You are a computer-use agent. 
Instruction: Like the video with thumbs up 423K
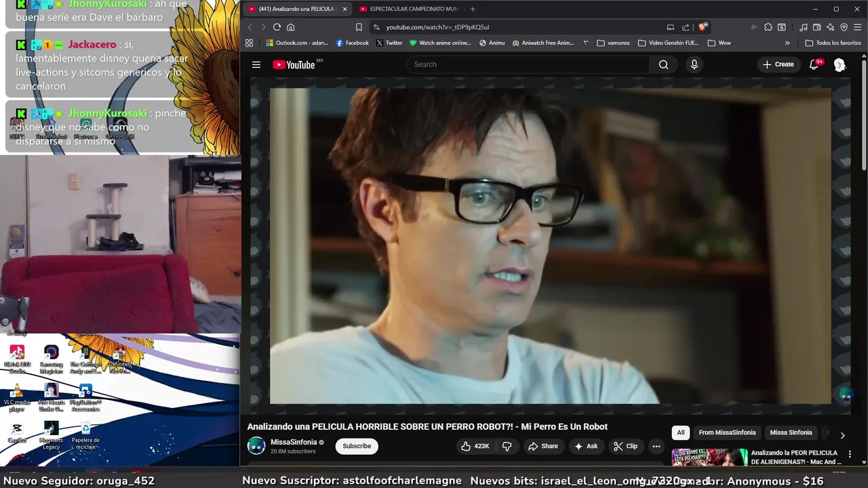(475, 446)
